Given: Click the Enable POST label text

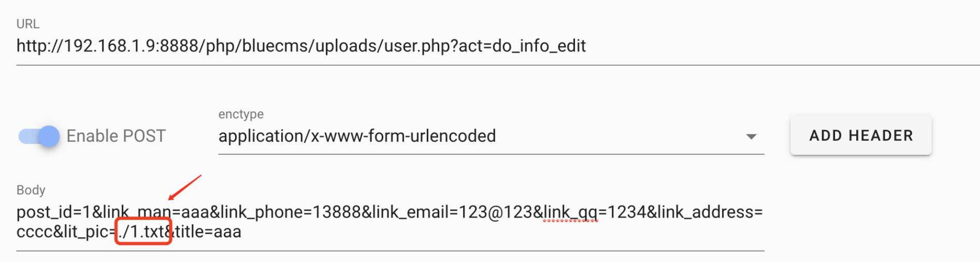Looking at the screenshot, I should [x=116, y=136].
